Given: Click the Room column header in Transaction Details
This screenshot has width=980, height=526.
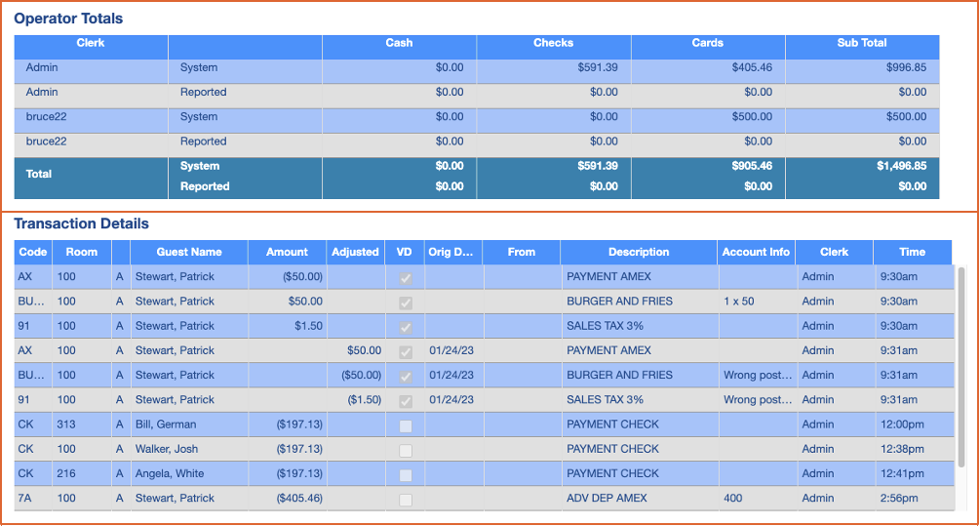Looking at the screenshot, I should point(82,252).
